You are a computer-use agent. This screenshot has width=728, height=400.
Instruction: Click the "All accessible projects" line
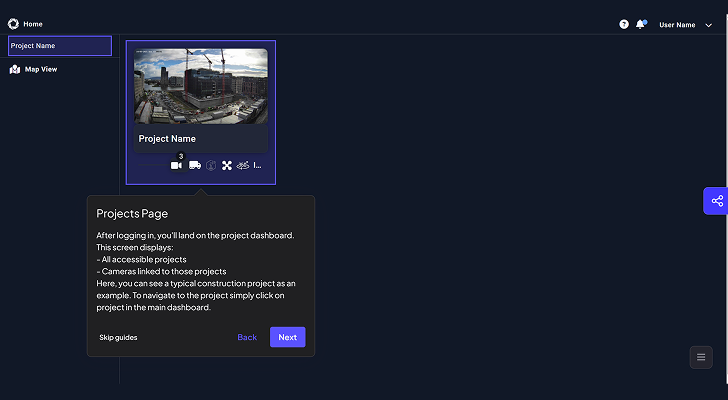point(141,259)
